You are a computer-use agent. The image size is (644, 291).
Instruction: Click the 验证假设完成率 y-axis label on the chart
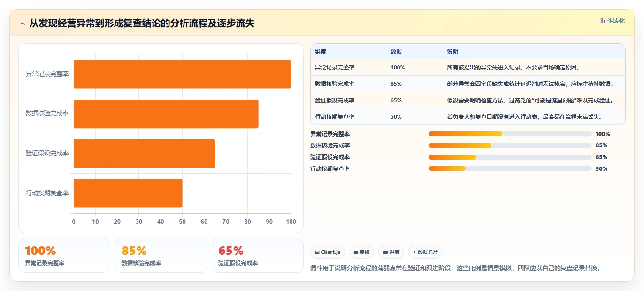[47, 153]
